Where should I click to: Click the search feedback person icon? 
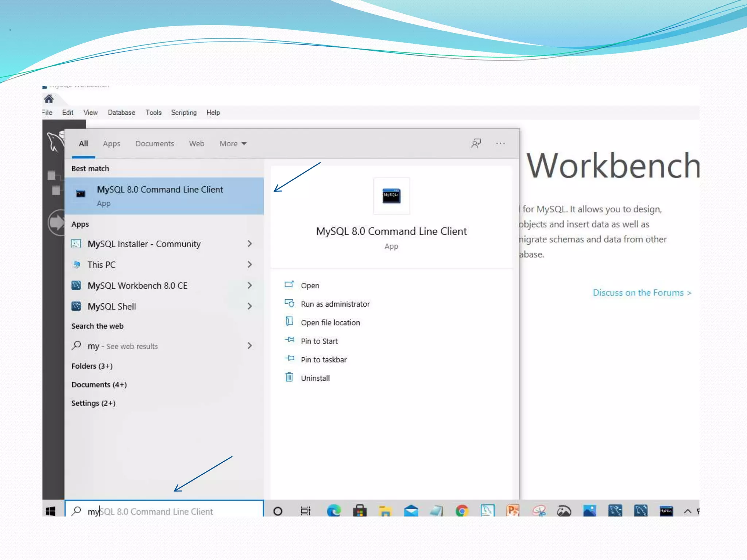(x=476, y=144)
